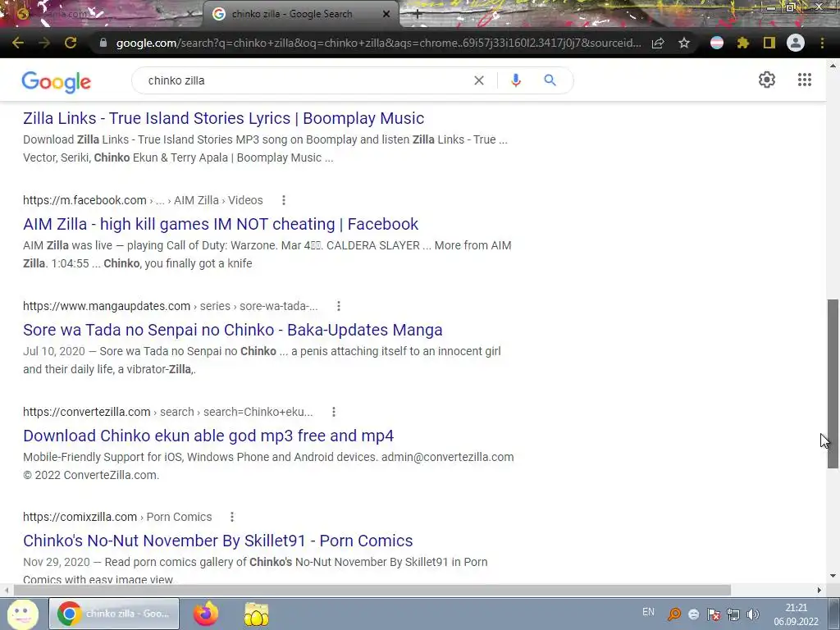Screen dimensions: 840x630
Task: Open Download Chinko ekun able god link
Action: (208, 436)
